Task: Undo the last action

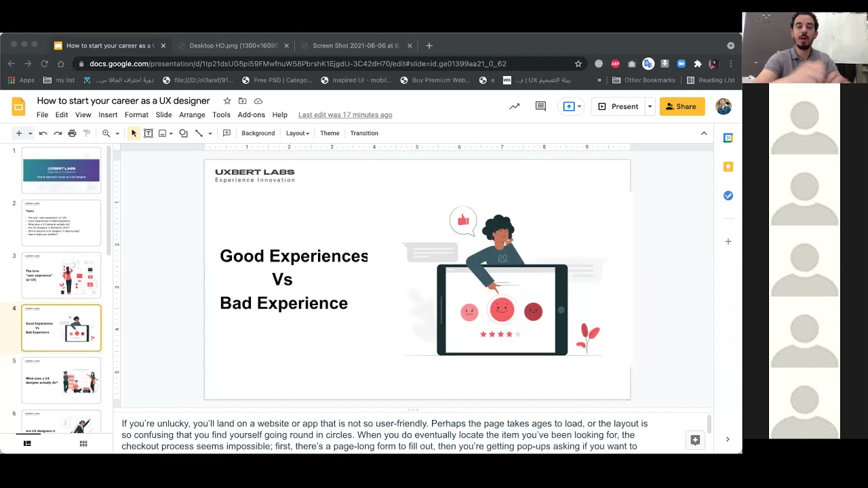Action: tap(43, 134)
